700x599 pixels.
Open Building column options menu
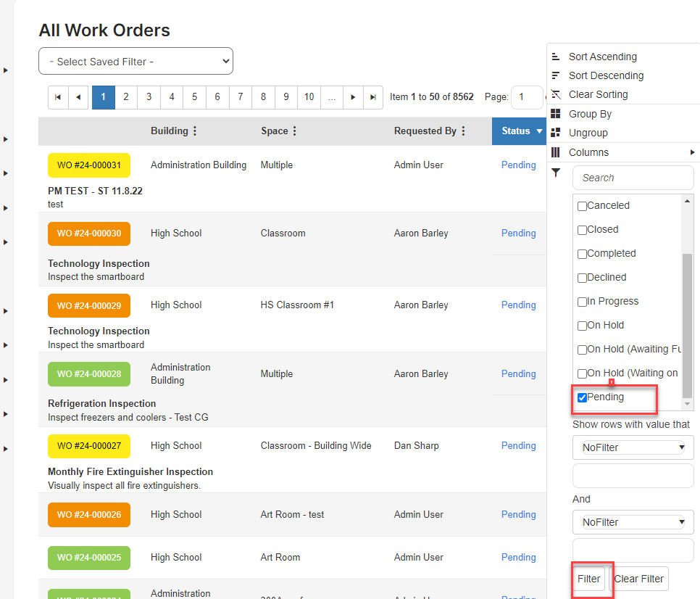[x=195, y=131]
